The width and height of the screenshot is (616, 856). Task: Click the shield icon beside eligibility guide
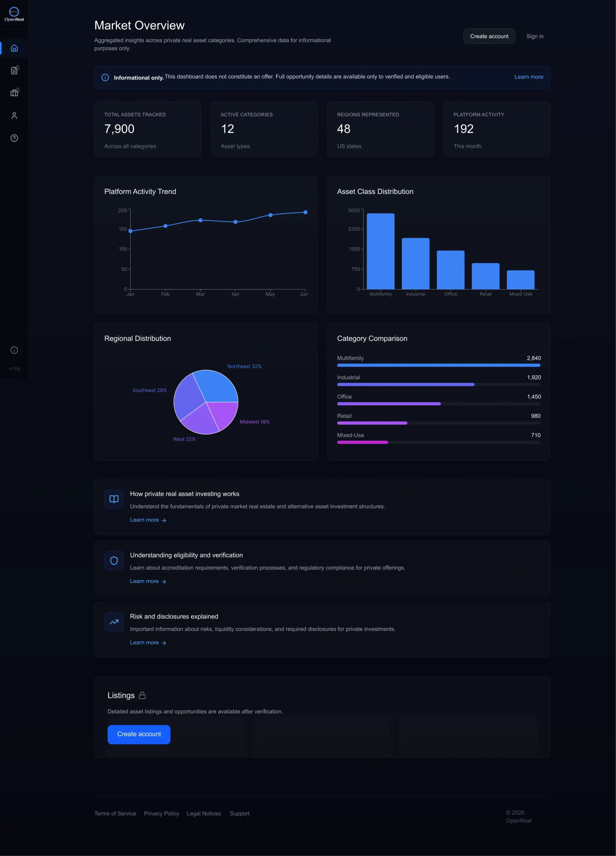pyautogui.click(x=114, y=560)
